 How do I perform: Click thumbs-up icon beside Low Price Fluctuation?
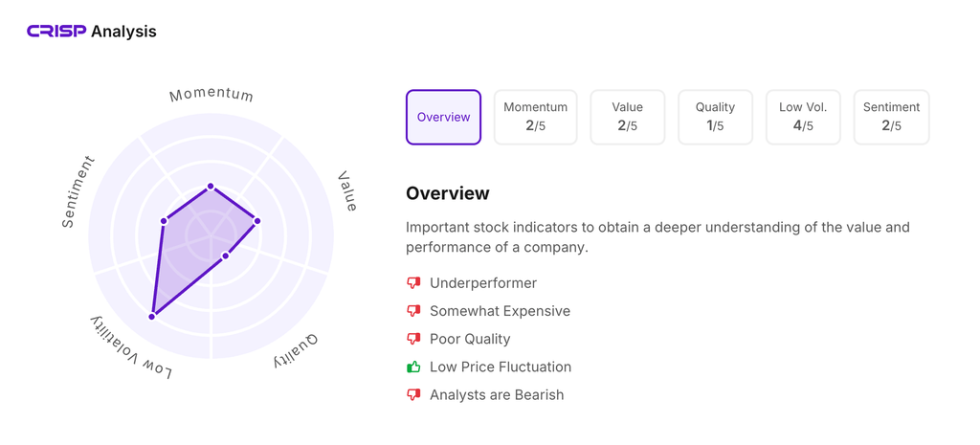[413, 367]
